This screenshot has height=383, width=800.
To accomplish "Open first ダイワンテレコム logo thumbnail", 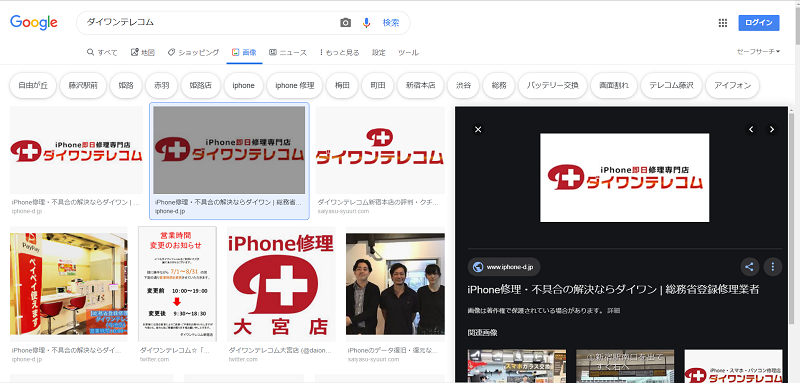I will click(76, 150).
